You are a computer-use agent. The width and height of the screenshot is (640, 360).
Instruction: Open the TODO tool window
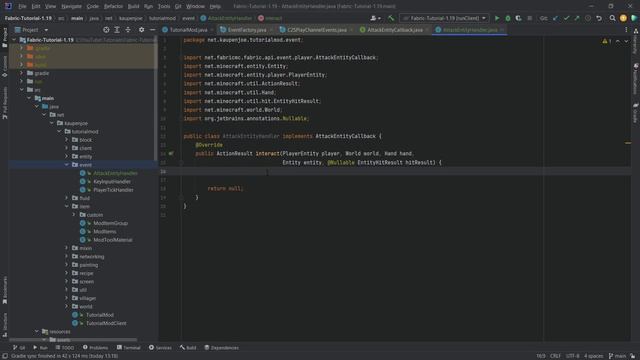pyautogui.click(x=65, y=348)
